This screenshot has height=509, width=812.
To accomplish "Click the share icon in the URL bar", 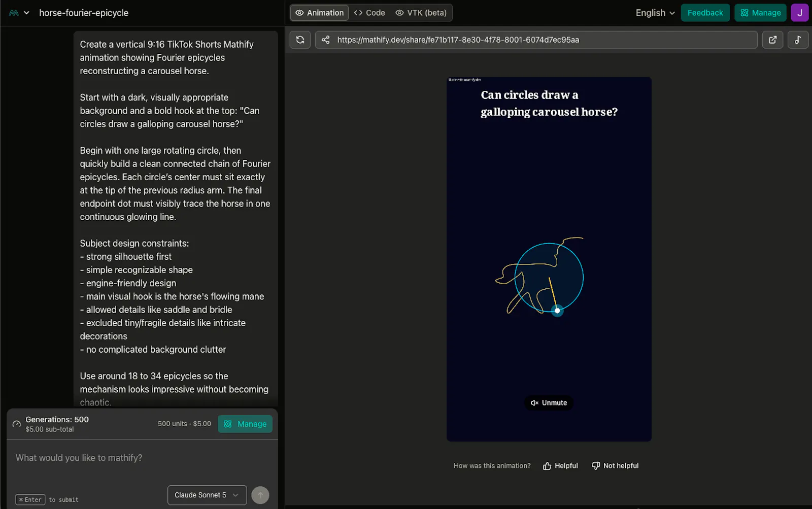I will point(326,40).
